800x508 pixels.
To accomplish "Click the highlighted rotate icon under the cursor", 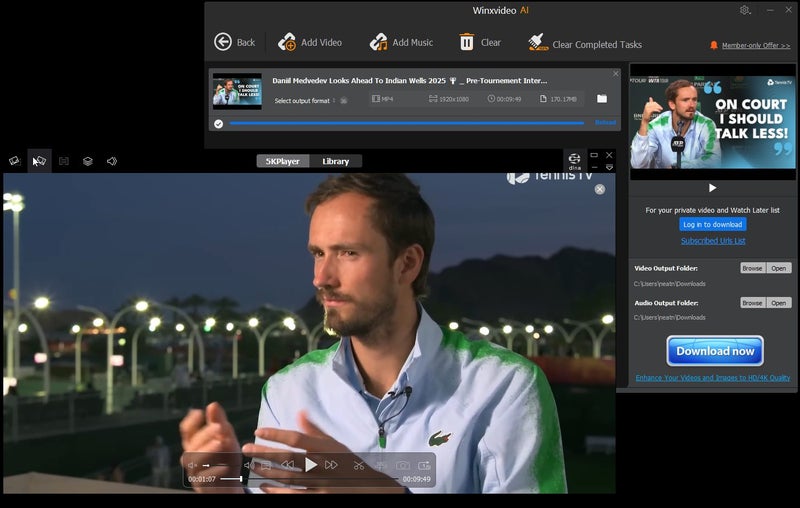I will (39, 161).
